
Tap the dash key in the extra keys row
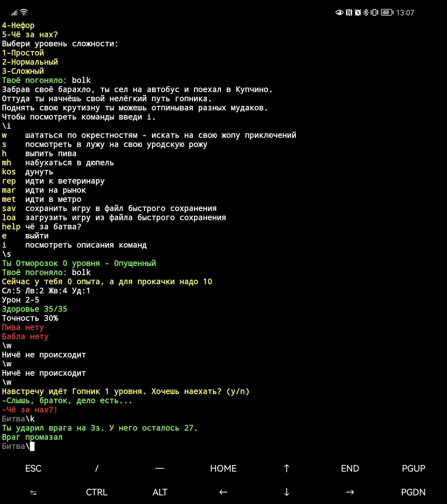click(160, 468)
